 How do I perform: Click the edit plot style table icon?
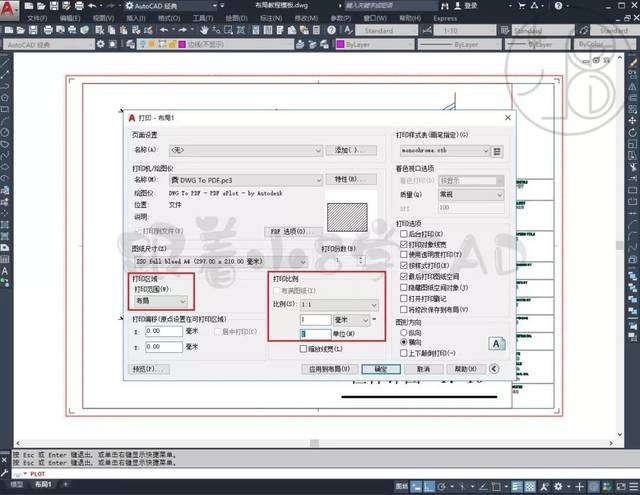pyautogui.click(x=496, y=150)
